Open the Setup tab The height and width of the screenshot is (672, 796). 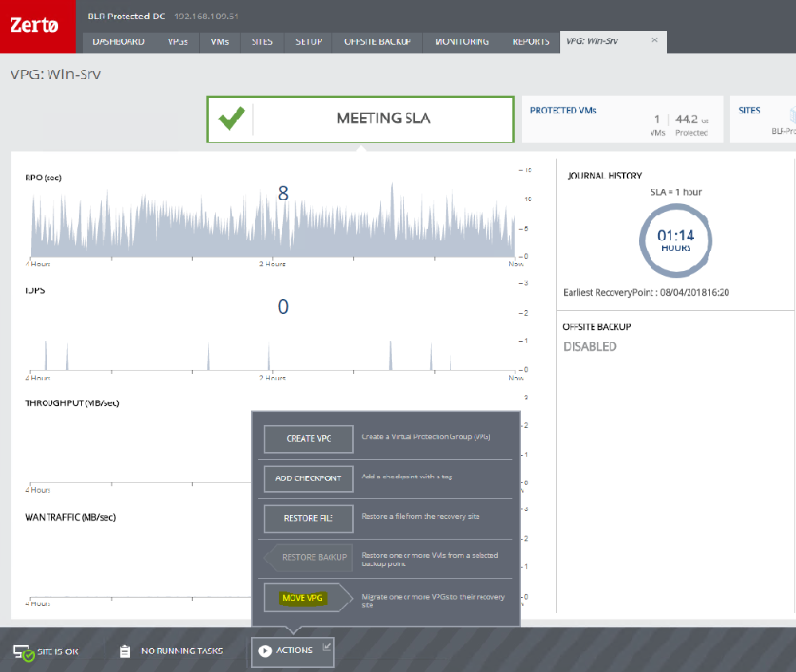pos(308,41)
